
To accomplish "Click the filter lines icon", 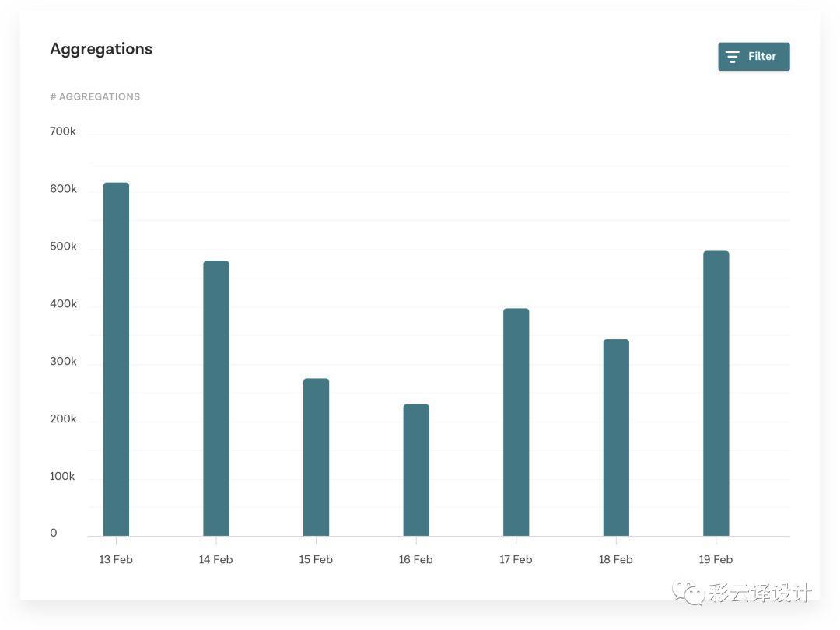I will (x=732, y=57).
